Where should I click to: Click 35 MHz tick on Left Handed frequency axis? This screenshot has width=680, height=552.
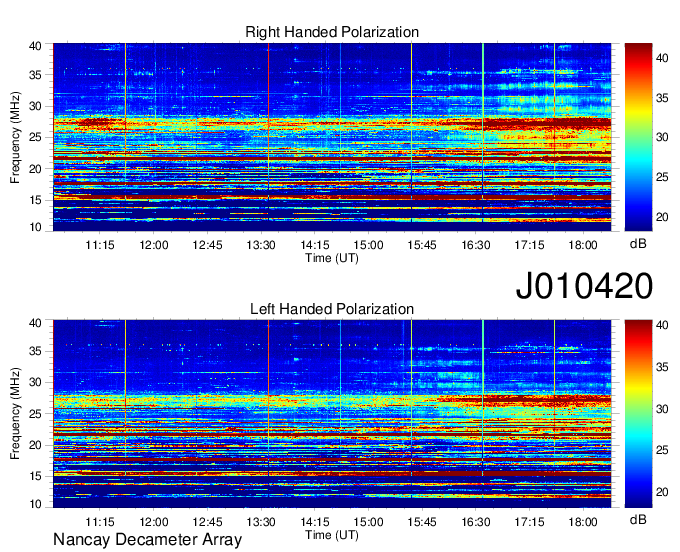(36, 352)
